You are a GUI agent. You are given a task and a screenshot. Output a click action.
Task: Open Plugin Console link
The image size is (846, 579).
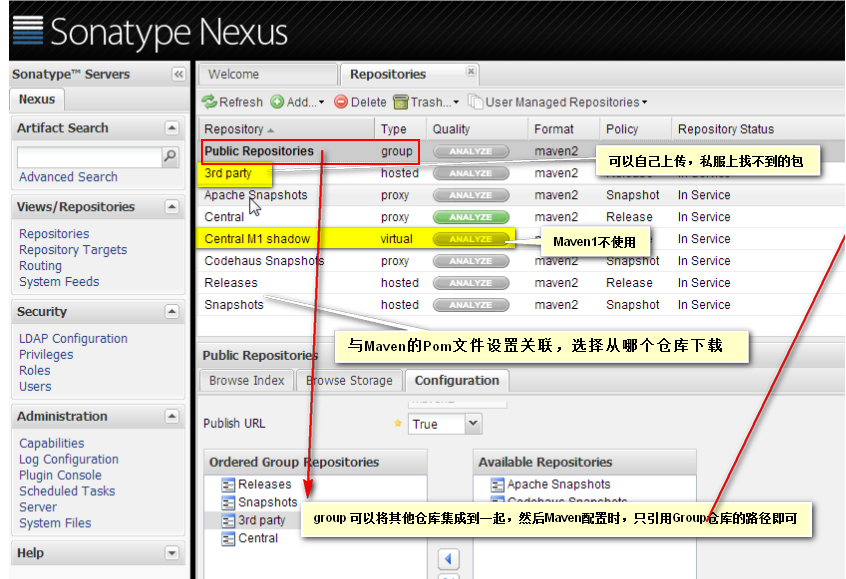click(x=60, y=475)
